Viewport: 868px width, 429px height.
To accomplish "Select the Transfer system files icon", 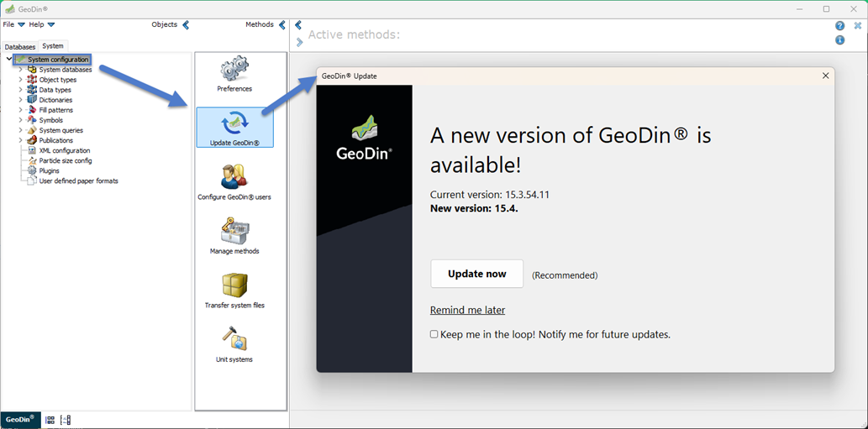I will click(x=234, y=287).
